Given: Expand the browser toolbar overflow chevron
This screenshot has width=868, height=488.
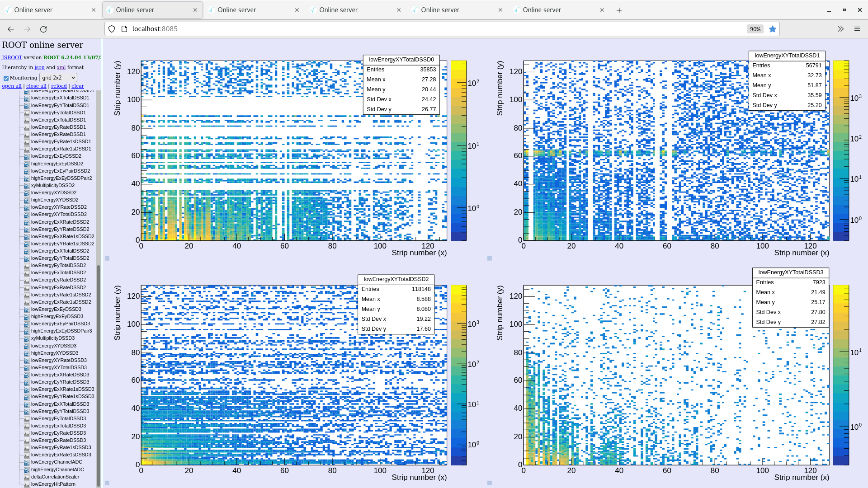Looking at the screenshot, I should tap(840, 29).
